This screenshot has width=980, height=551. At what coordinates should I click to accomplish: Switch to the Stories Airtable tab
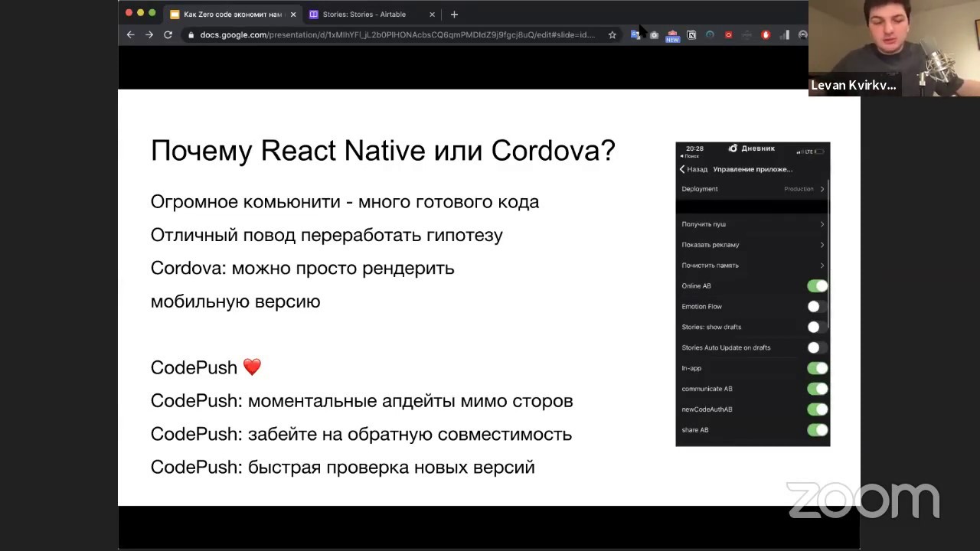point(371,14)
